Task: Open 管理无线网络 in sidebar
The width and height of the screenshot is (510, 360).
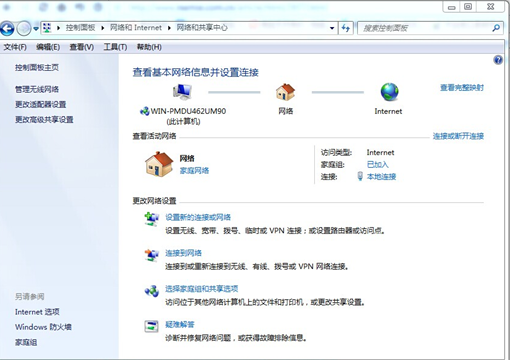Action: coord(37,89)
